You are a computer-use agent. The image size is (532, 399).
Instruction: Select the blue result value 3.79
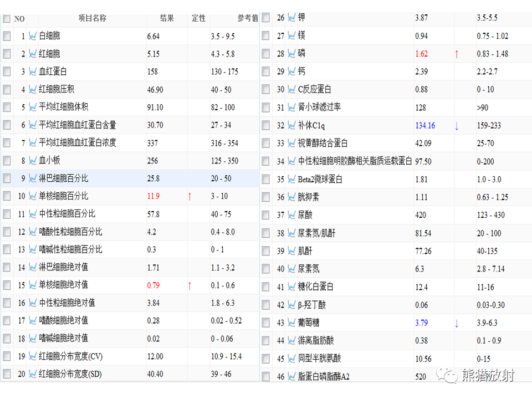point(421,323)
